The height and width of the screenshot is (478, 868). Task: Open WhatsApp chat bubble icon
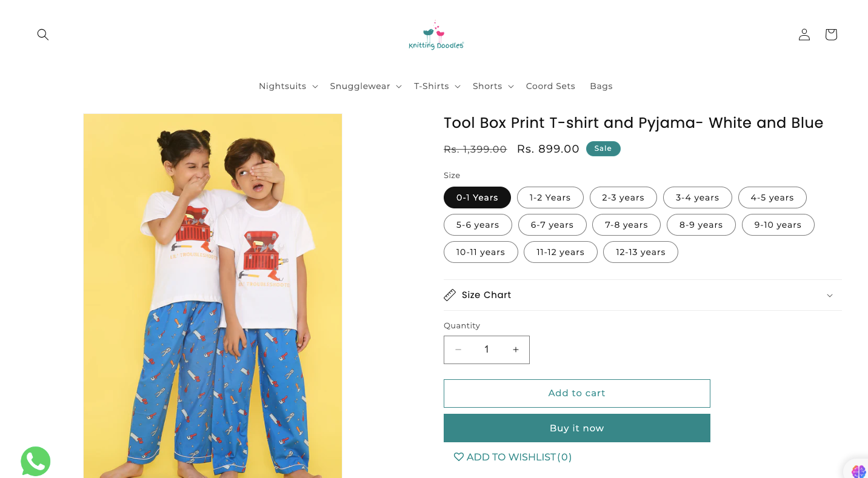36,461
